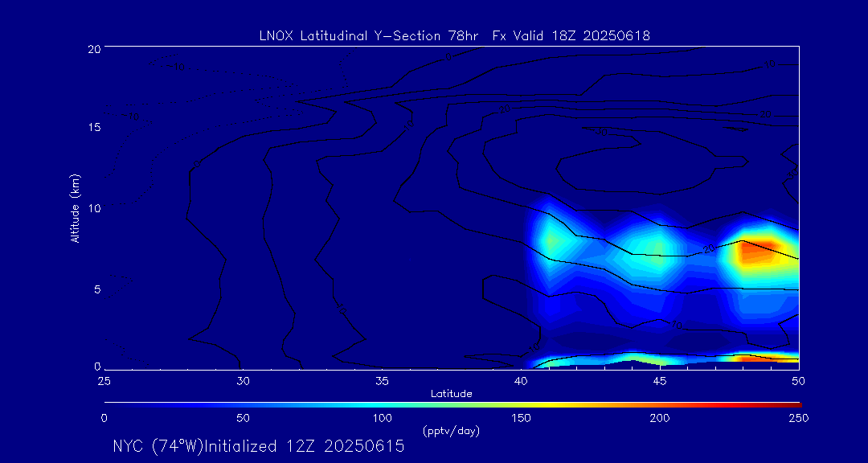868x463 pixels.
Task: Click the color bar label "150"
Action: tap(521, 418)
